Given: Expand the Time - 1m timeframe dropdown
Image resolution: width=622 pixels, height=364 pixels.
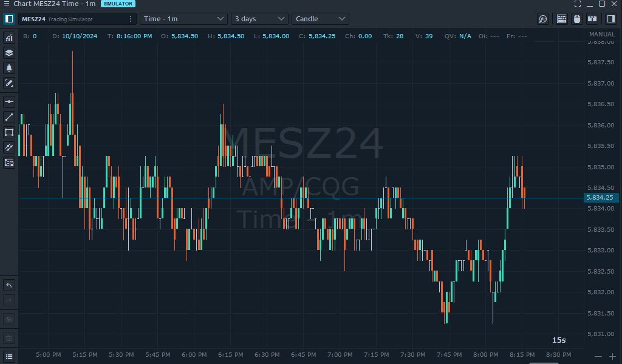Looking at the screenshot, I should (184, 19).
